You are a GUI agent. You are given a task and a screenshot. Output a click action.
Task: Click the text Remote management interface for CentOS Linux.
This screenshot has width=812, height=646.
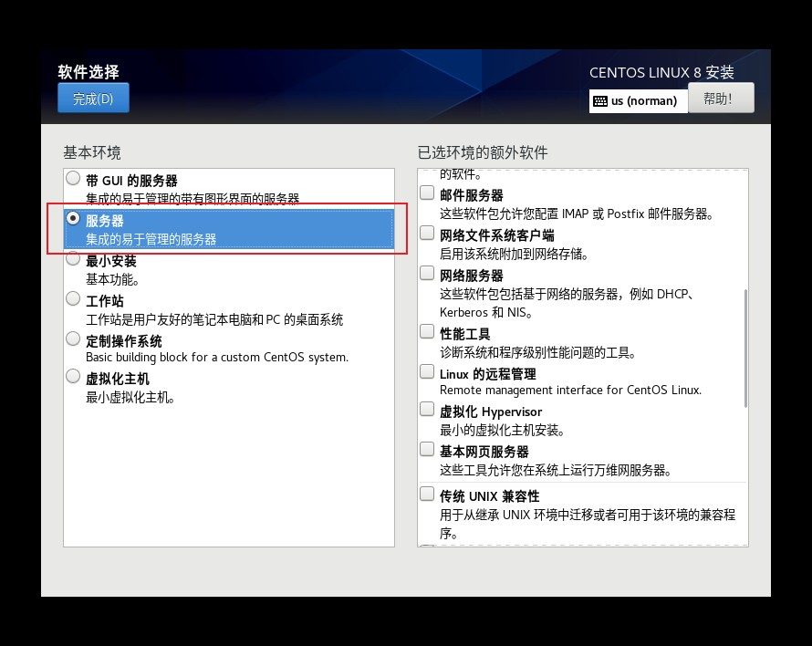(x=570, y=391)
